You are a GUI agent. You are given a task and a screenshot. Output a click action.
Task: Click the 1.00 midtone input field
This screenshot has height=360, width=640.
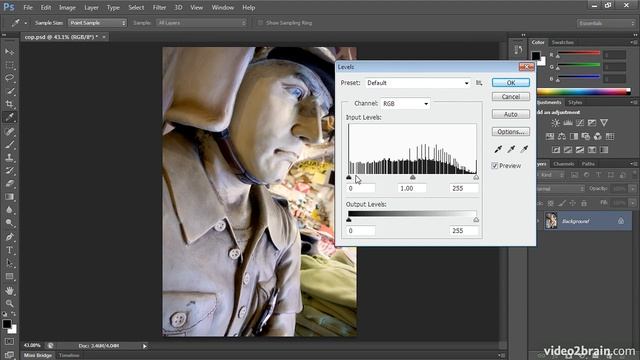click(x=412, y=188)
